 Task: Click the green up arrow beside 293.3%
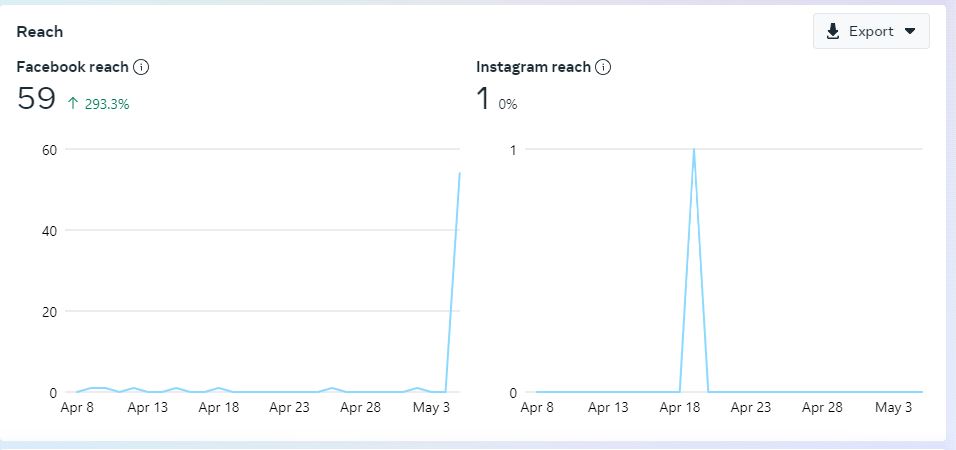73,103
